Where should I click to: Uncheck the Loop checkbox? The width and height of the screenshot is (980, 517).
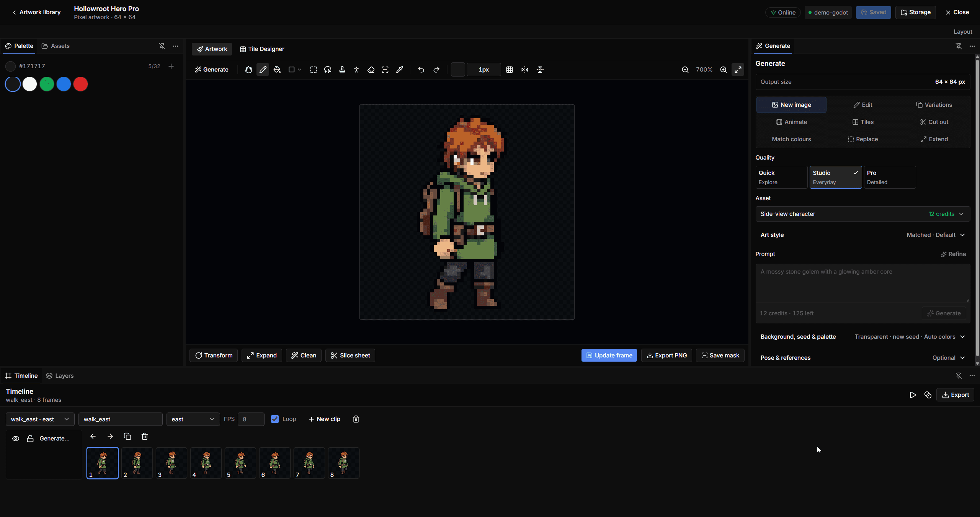(275, 419)
